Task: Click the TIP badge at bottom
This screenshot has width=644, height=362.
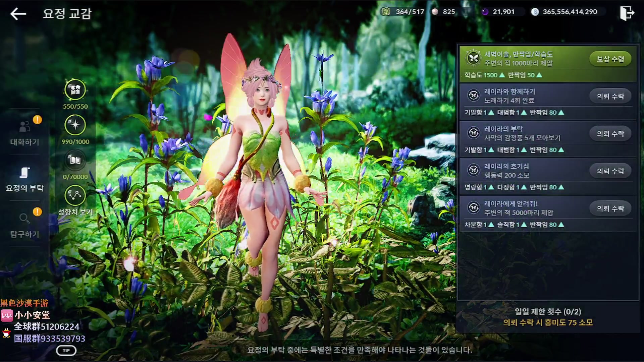Action: click(66, 351)
